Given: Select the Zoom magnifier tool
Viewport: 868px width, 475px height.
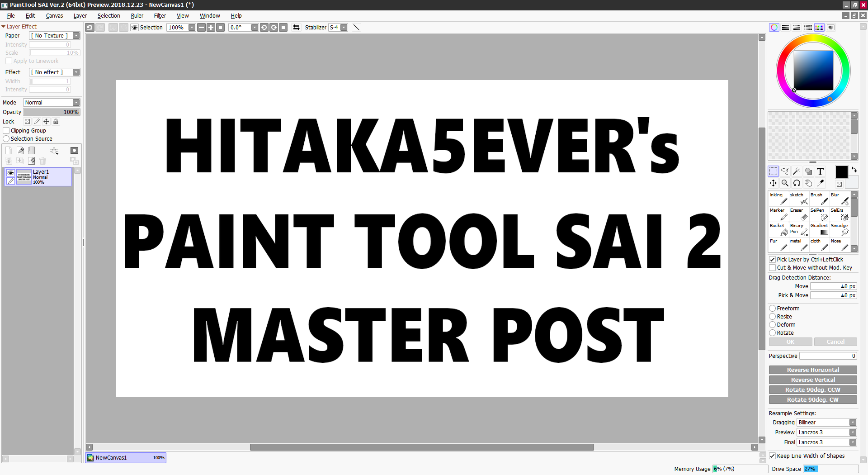Looking at the screenshot, I should [785, 183].
